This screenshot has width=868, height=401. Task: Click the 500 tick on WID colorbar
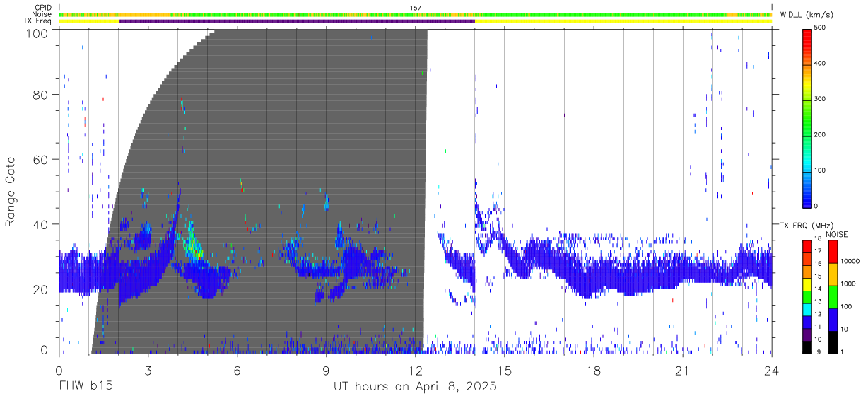(x=821, y=28)
